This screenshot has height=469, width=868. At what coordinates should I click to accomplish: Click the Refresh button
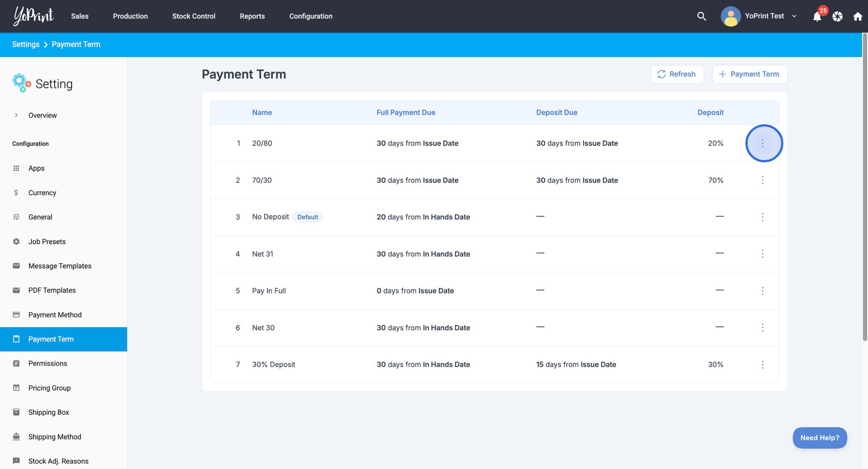coord(677,74)
